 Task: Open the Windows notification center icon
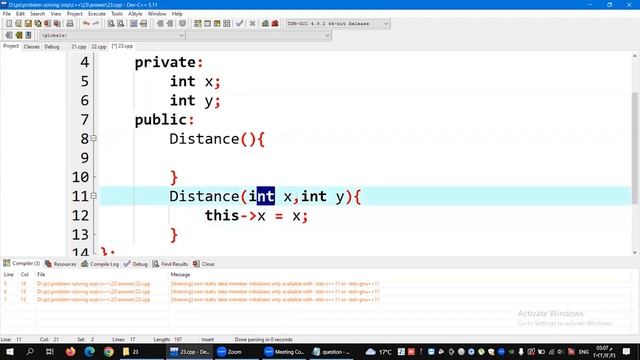627,351
